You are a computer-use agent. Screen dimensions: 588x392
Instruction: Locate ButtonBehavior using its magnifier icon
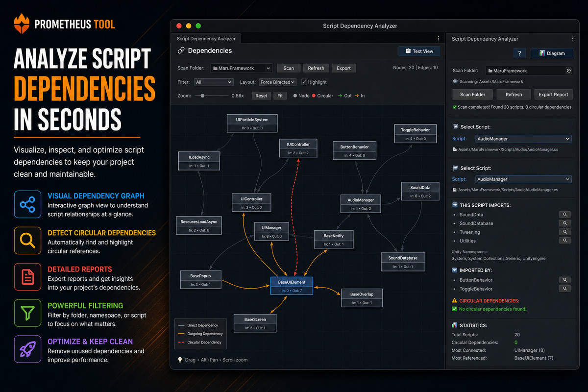565,280
